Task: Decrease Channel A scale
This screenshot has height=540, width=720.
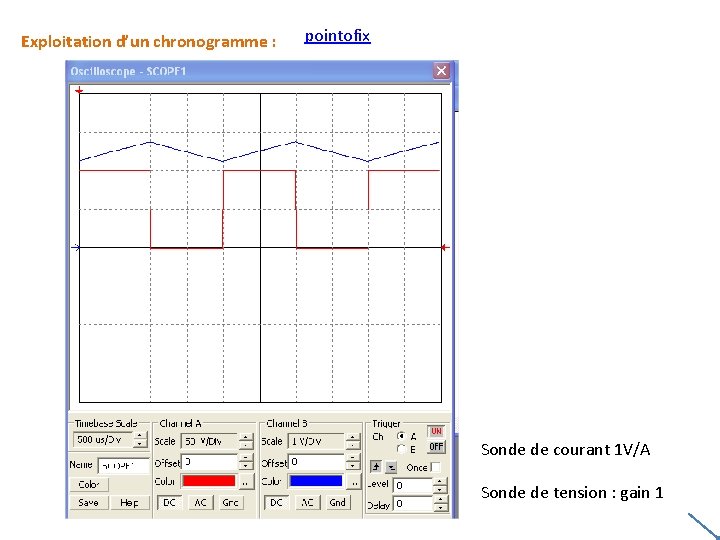Action: 246,445
